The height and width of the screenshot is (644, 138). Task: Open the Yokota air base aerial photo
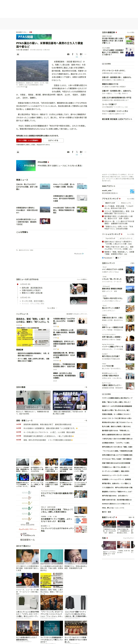[32, 71]
